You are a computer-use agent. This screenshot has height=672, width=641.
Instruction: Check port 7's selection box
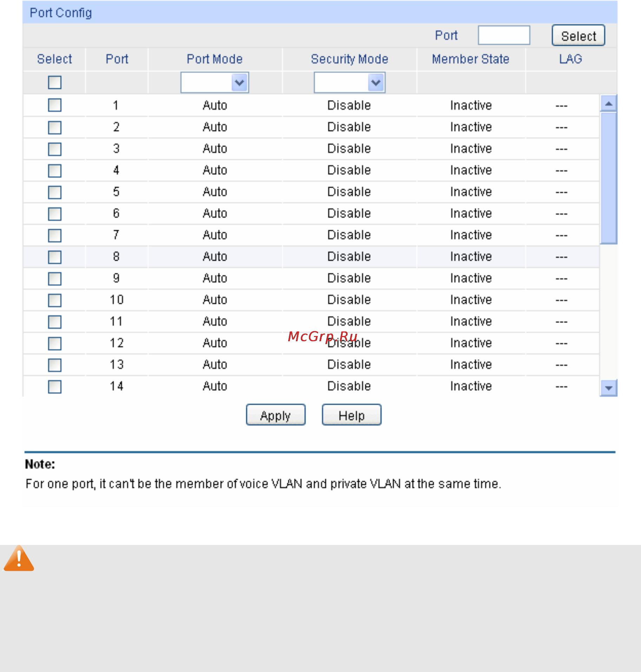tap(55, 235)
